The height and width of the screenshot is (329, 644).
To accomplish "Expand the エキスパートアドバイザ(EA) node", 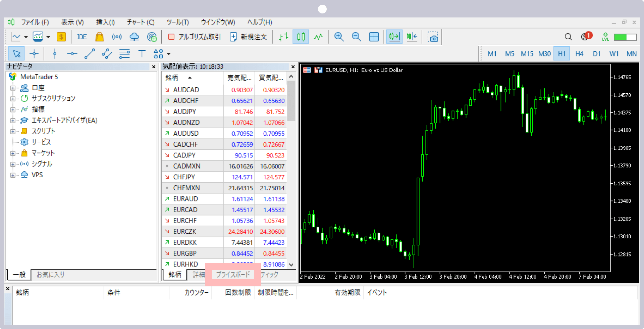I will (13, 121).
